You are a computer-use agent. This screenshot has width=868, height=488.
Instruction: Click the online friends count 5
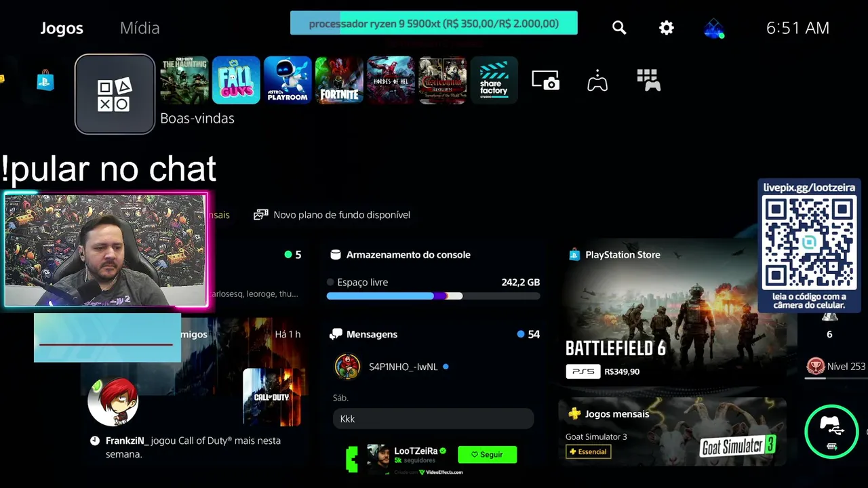click(293, 255)
